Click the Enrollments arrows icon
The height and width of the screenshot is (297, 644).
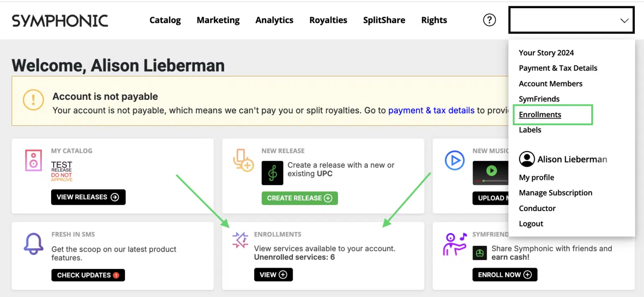[x=240, y=240]
